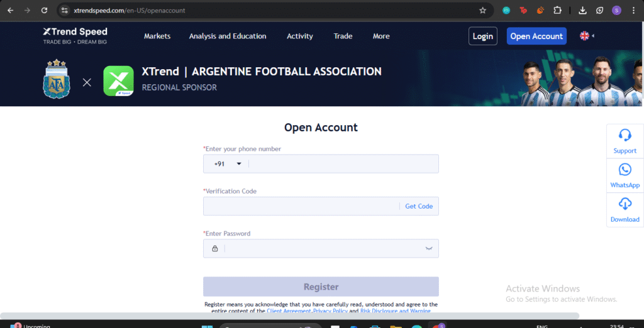Open the Markets menu
The width and height of the screenshot is (644, 328).
[157, 36]
